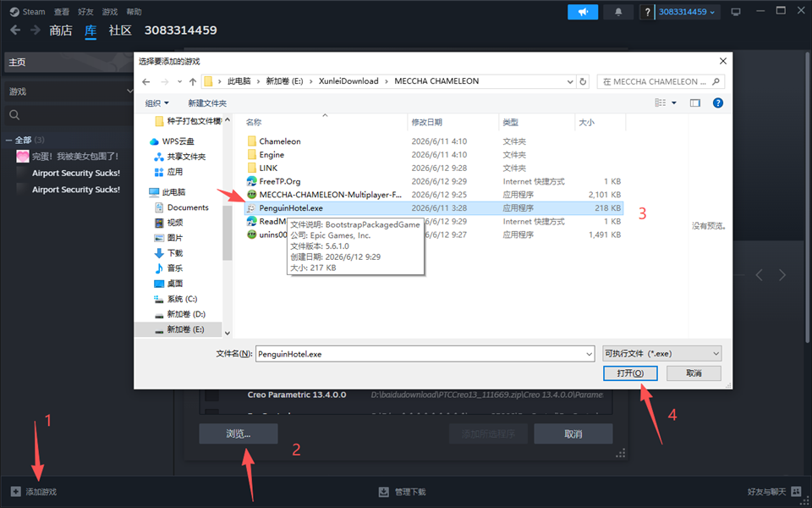This screenshot has width=812, height=508.
Task: Go forward with Steam's forward arrow
Action: [x=36, y=30]
